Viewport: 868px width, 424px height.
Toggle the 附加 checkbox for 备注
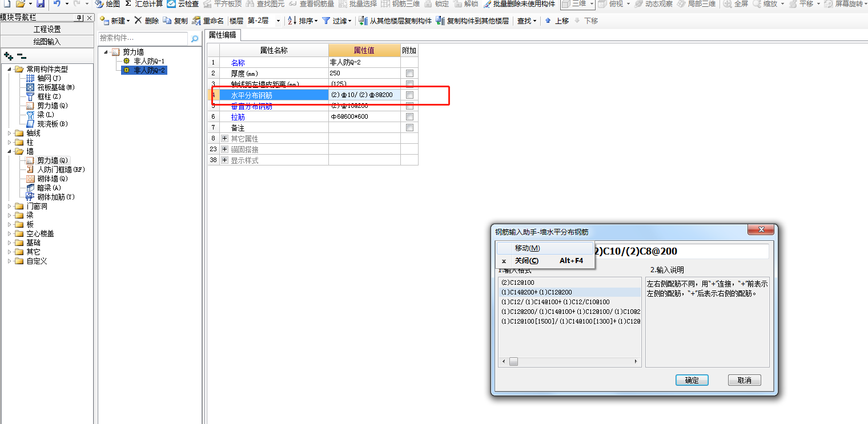pyautogui.click(x=409, y=128)
